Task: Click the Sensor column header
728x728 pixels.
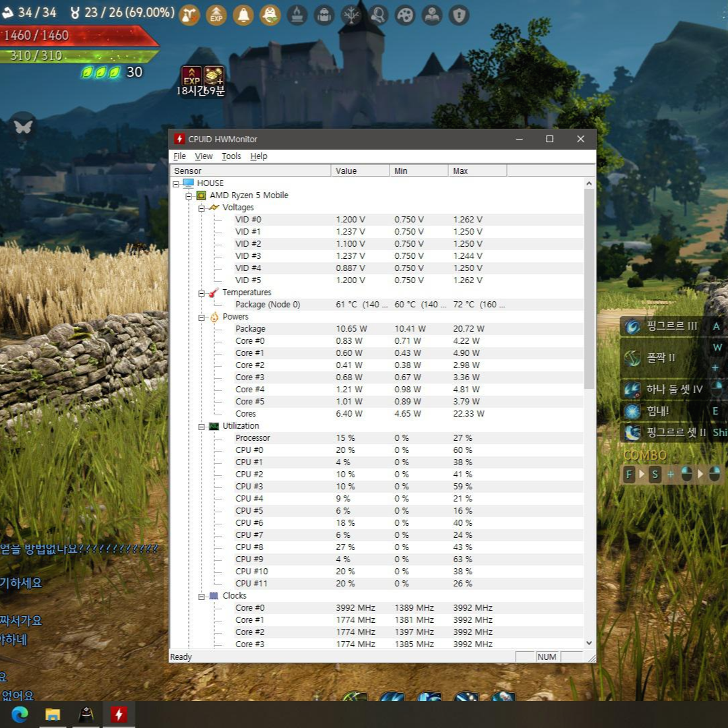Action: point(251,171)
